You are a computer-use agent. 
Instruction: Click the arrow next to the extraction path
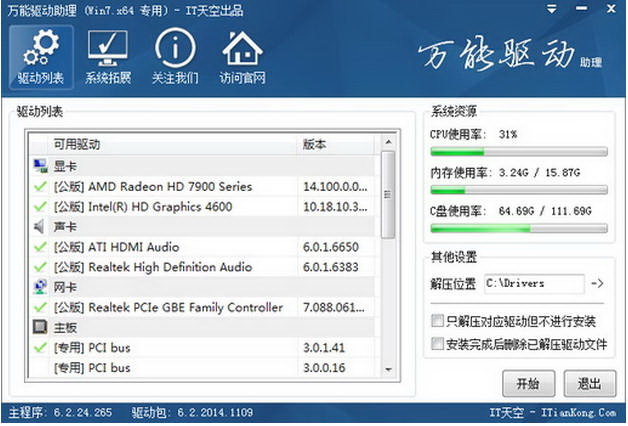coord(598,284)
